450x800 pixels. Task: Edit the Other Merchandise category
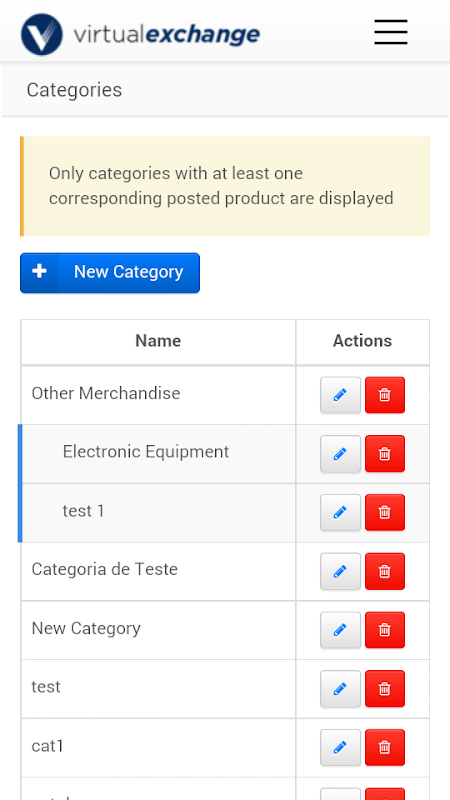(x=340, y=395)
